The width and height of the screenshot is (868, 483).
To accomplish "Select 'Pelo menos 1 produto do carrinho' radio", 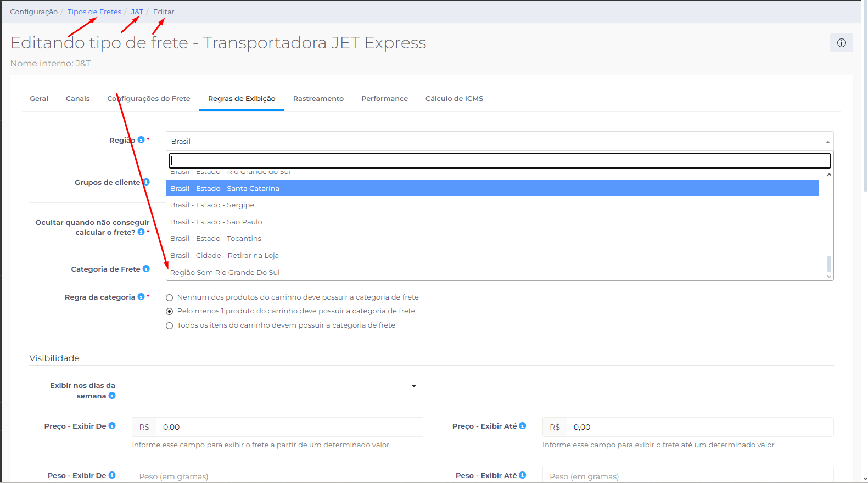I will pyautogui.click(x=170, y=311).
